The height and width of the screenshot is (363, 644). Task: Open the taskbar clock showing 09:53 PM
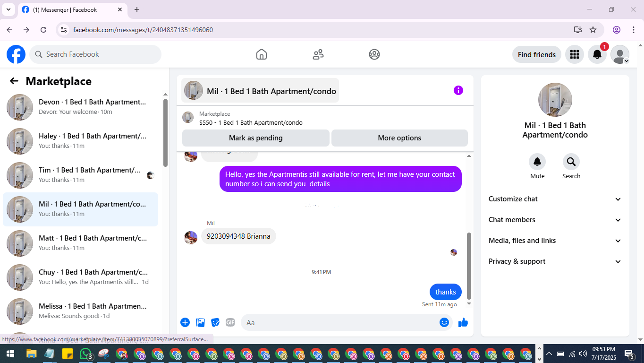click(603, 354)
